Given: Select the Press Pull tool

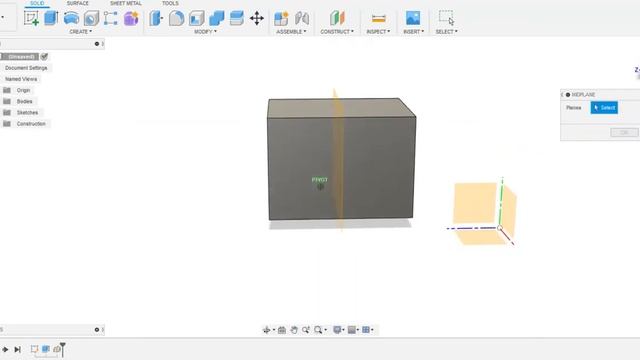Looking at the screenshot, I should [156, 18].
